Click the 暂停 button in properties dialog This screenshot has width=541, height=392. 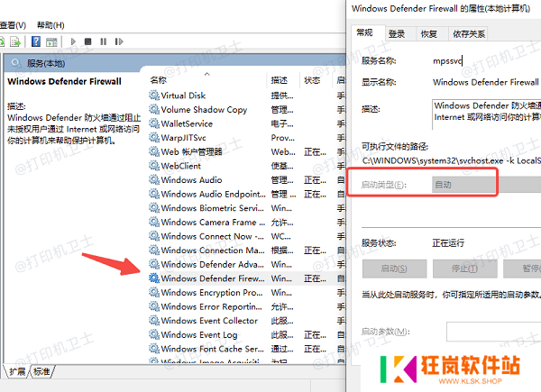522,269
